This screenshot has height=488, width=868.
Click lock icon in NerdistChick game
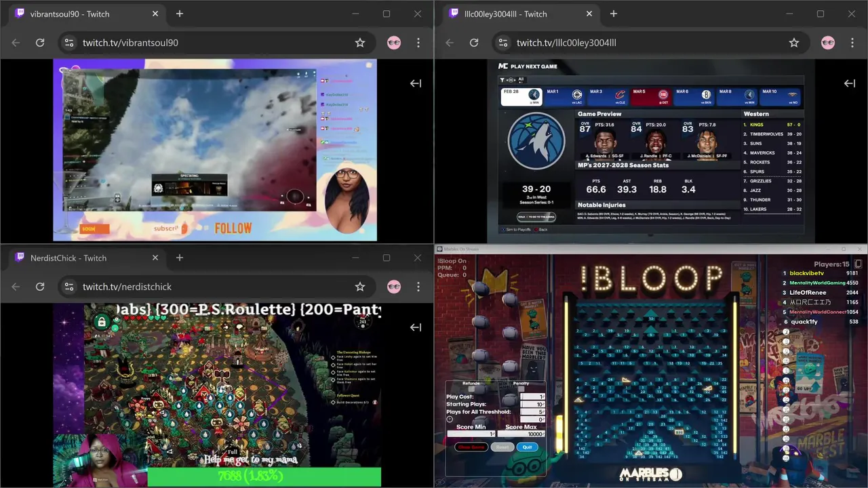tap(102, 322)
